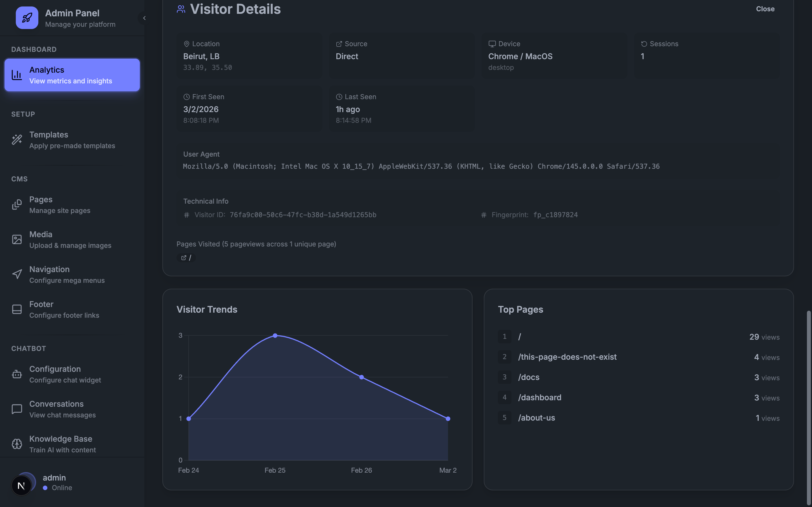Click the Pages copy icon

click(x=17, y=204)
